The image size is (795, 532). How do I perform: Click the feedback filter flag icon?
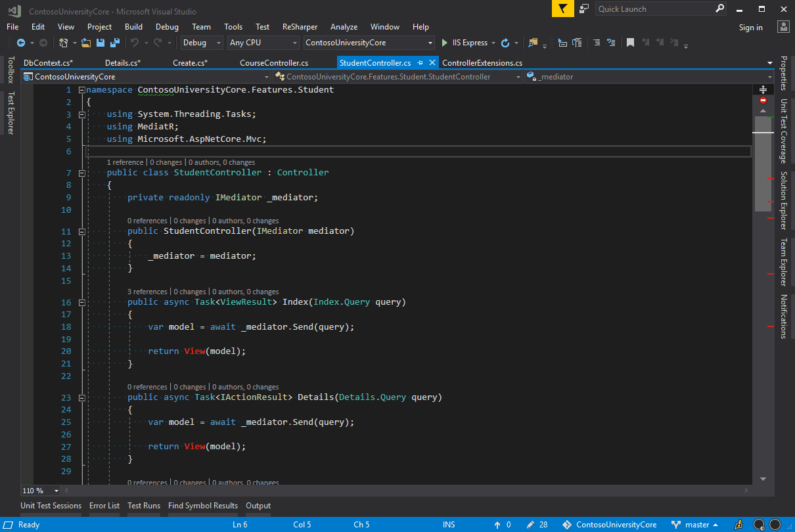[562, 9]
